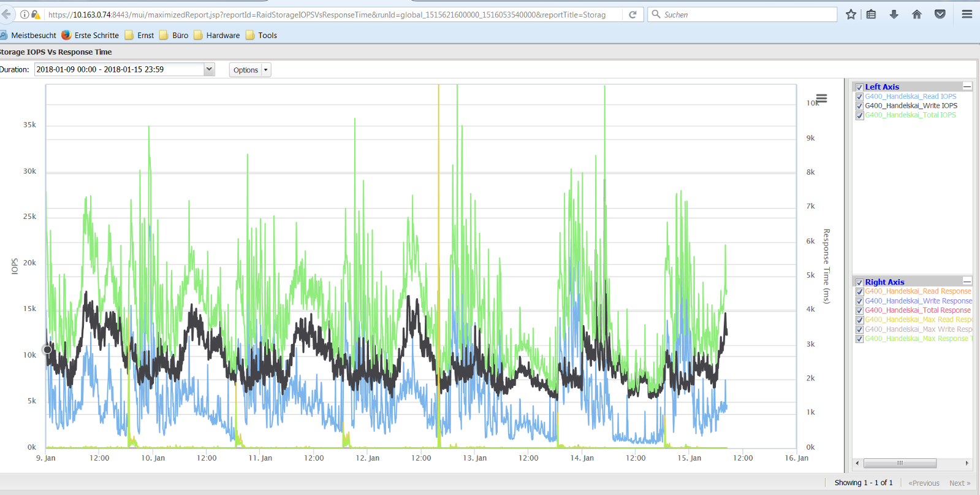Click the Next page link

(x=959, y=483)
